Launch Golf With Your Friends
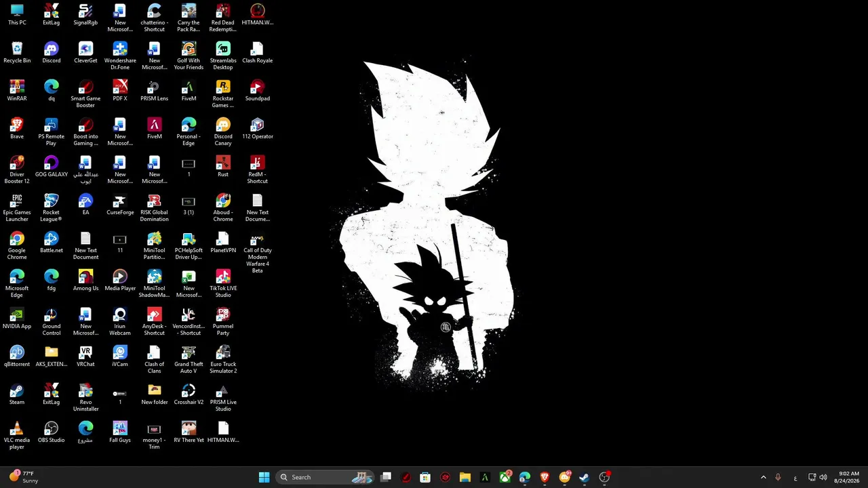868x488 pixels. point(189,56)
